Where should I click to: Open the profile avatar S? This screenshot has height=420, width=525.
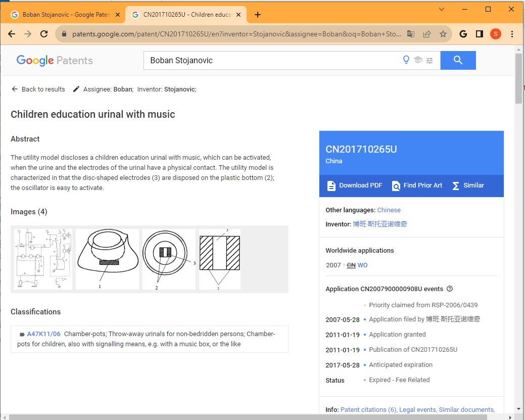coord(496,34)
